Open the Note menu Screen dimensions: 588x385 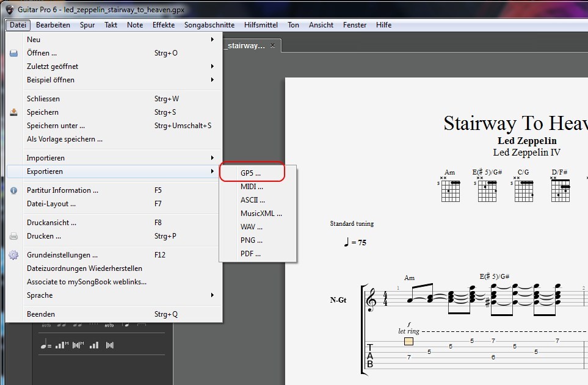tap(134, 25)
